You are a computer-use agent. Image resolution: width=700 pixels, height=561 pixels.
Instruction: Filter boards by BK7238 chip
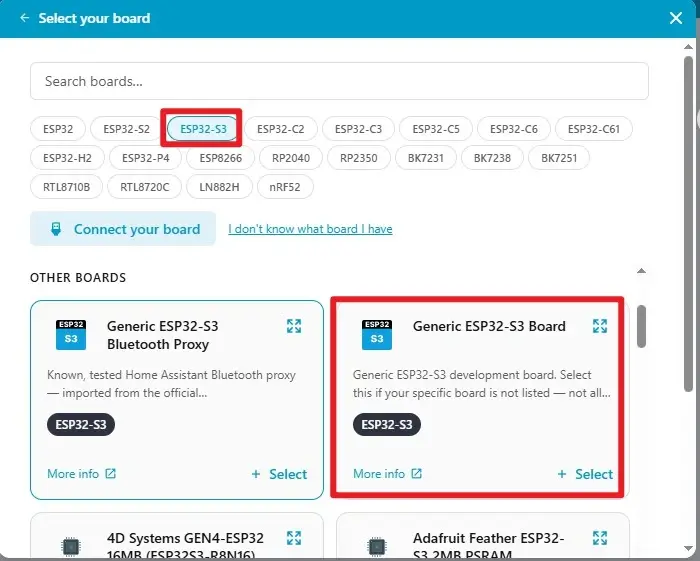point(492,158)
